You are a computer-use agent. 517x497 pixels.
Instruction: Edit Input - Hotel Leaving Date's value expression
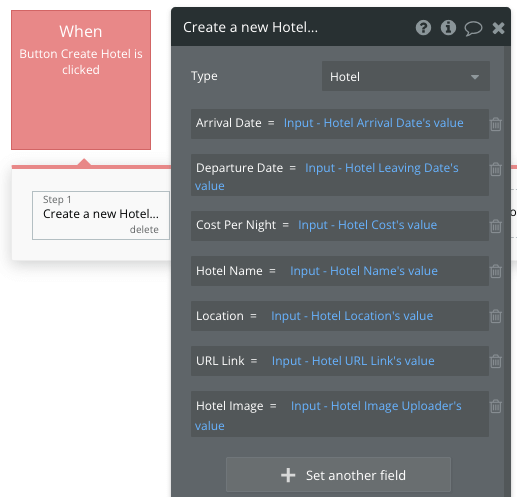tap(327, 176)
